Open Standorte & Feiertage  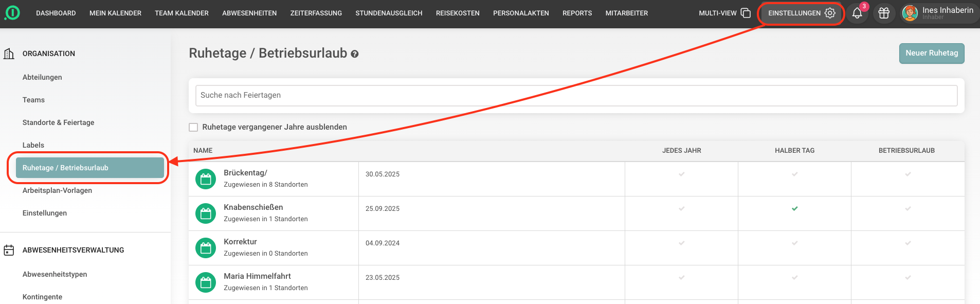59,122
